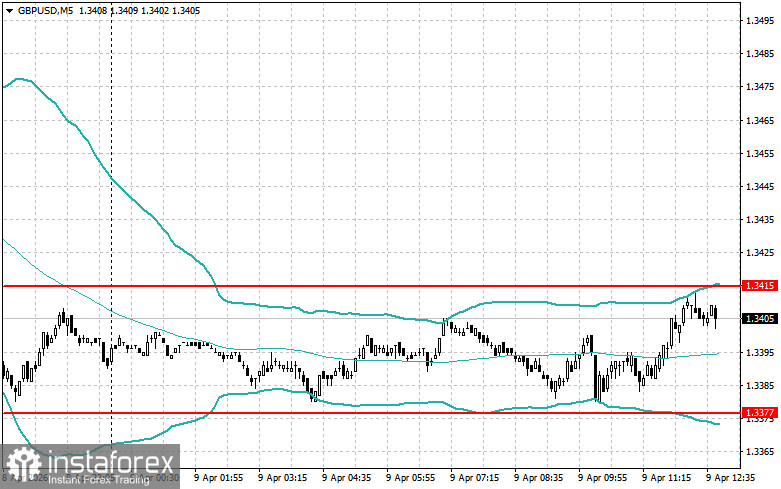Select the 9 Apr 09:55 time label

(x=602, y=478)
